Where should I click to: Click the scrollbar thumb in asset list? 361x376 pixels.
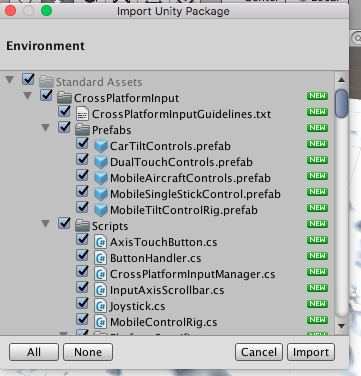tap(341, 103)
